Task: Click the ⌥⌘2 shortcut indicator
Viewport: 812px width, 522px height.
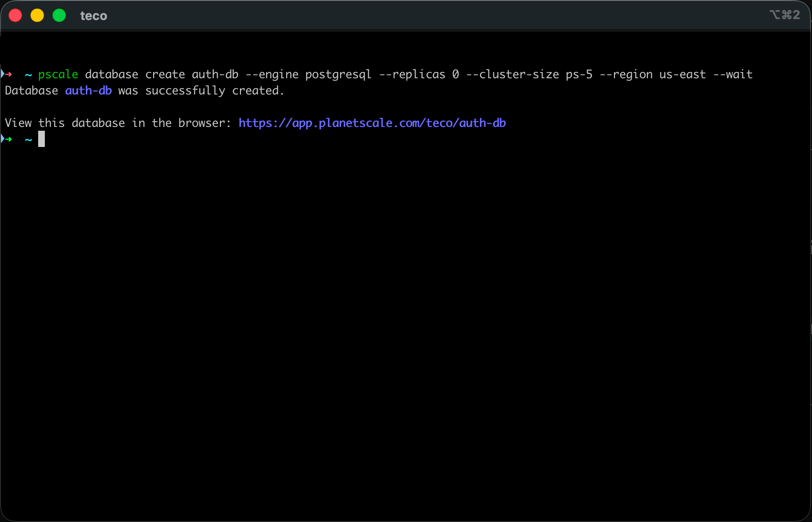Action: click(x=785, y=15)
